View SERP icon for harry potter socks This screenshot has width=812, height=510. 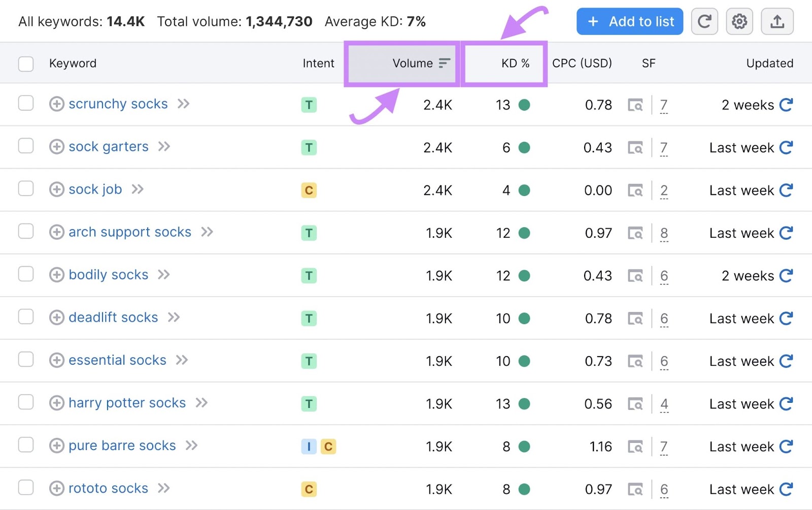click(x=635, y=404)
